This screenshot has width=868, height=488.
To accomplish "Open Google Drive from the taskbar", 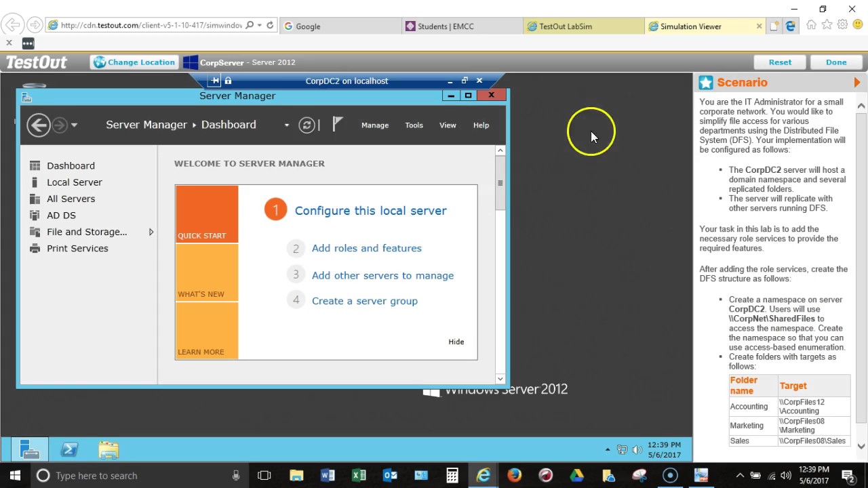I will (x=577, y=476).
